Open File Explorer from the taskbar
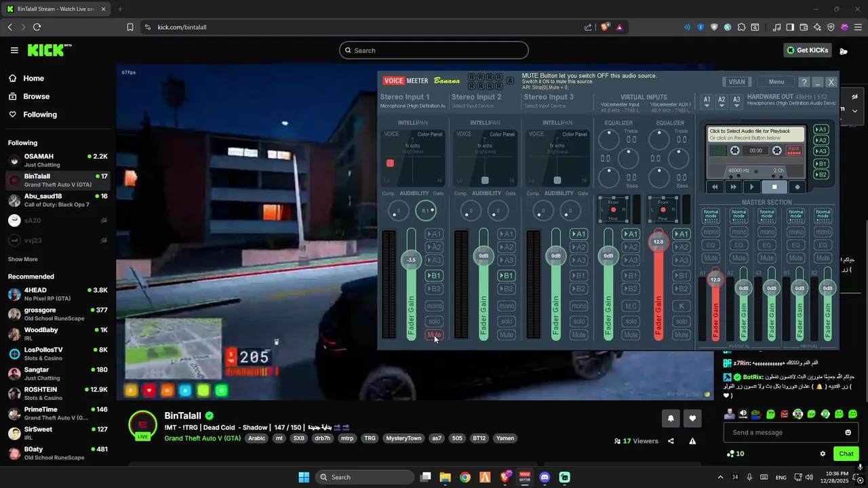The height and width of the screenshot is (488, 868). [x=445, y=477]
